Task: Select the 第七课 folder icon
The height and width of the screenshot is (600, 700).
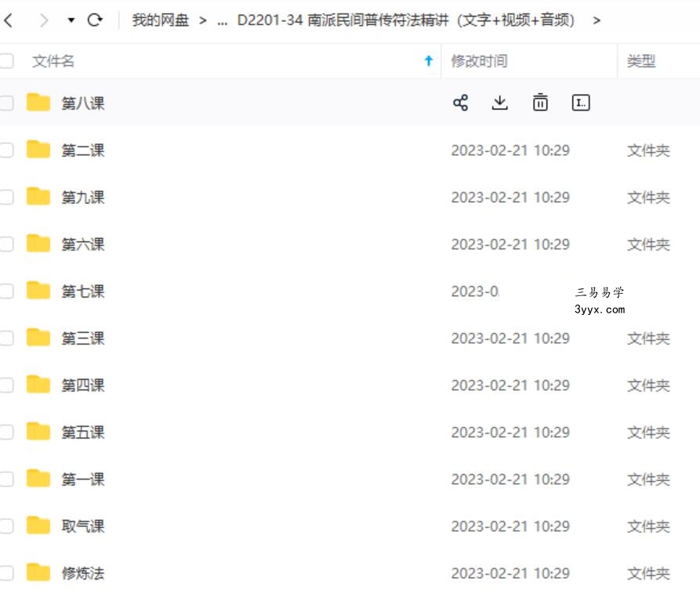Action: 38,290
